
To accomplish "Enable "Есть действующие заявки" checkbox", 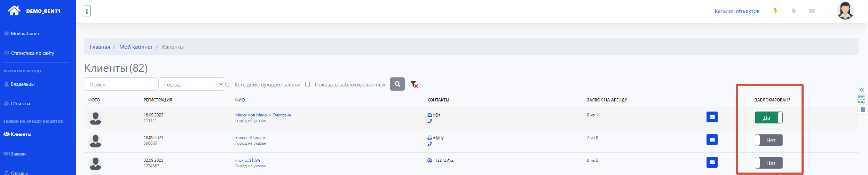I will point(228,84).
